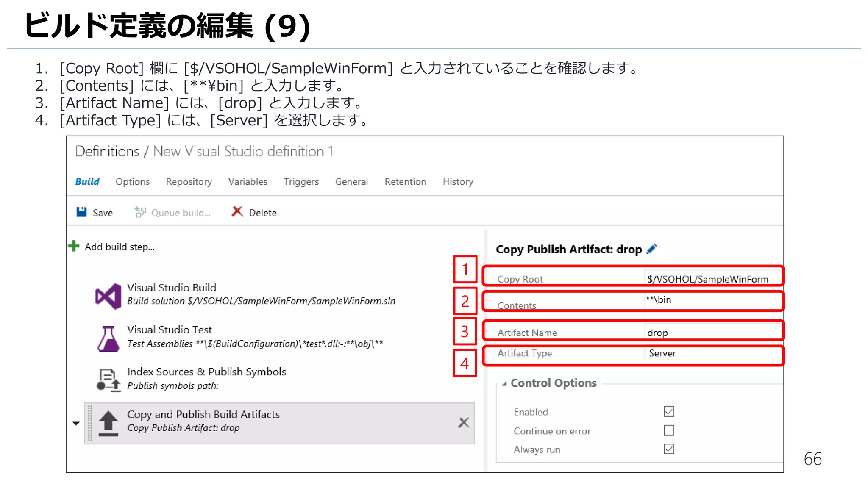Click the Queue build icon

[x=140, y=212]
